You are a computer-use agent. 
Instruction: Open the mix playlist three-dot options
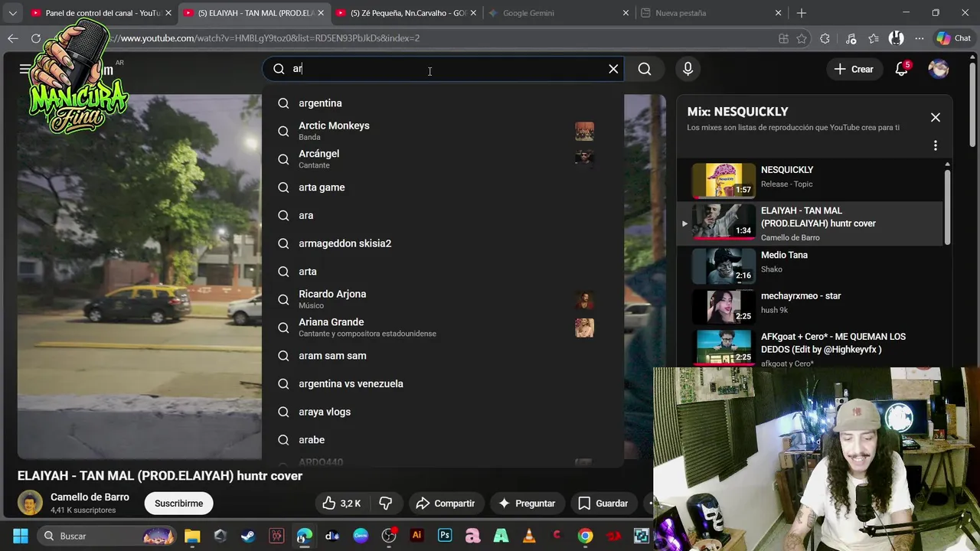pyautogui.click(x=935, y=145)
